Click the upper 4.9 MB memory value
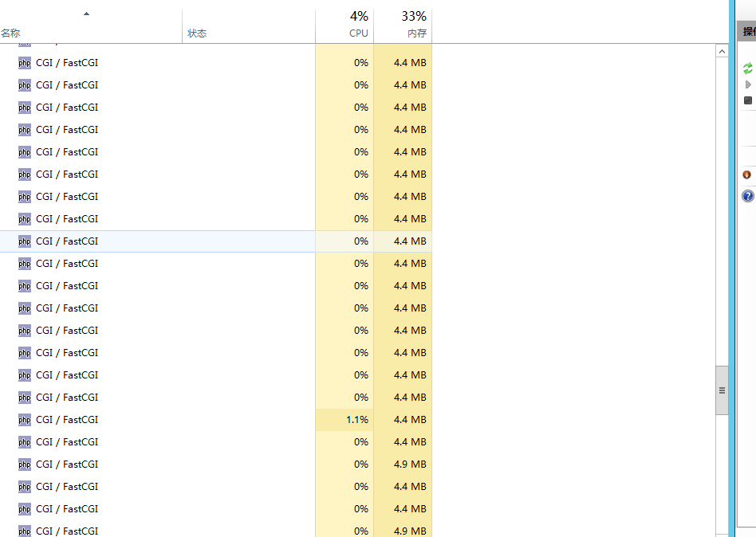 coord(410,464)
